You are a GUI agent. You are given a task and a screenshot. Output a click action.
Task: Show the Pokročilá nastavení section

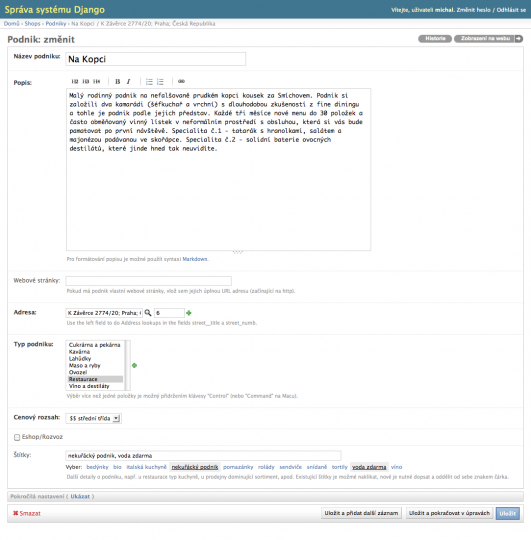(80, 496)
